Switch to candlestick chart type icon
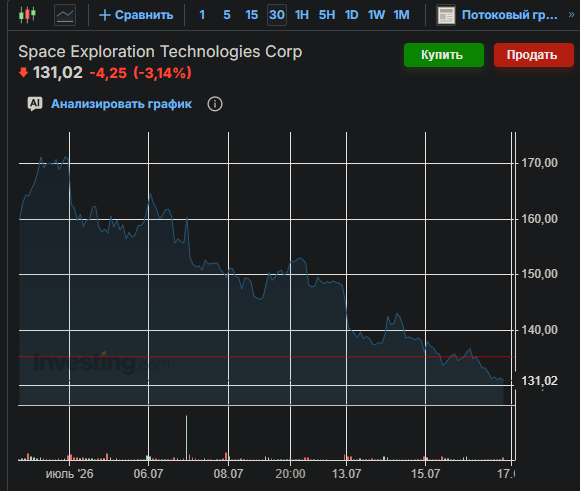Viewport: 580px width, 491px height. [x=27, y=15]
